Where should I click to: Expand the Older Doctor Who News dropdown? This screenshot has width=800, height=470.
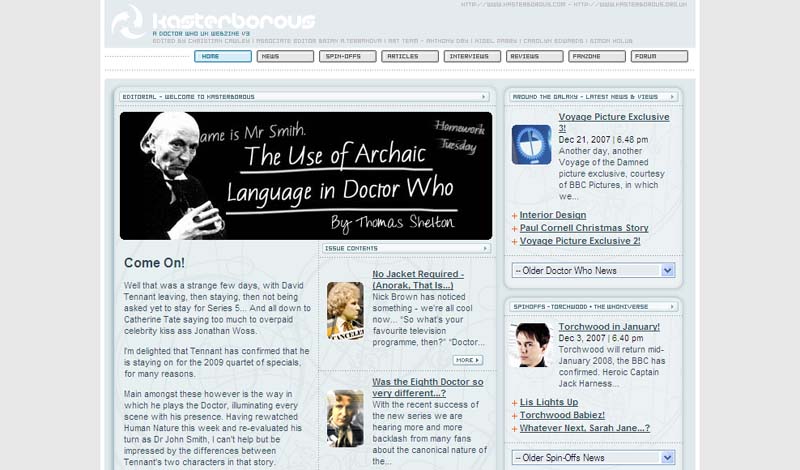coord(593,270)
